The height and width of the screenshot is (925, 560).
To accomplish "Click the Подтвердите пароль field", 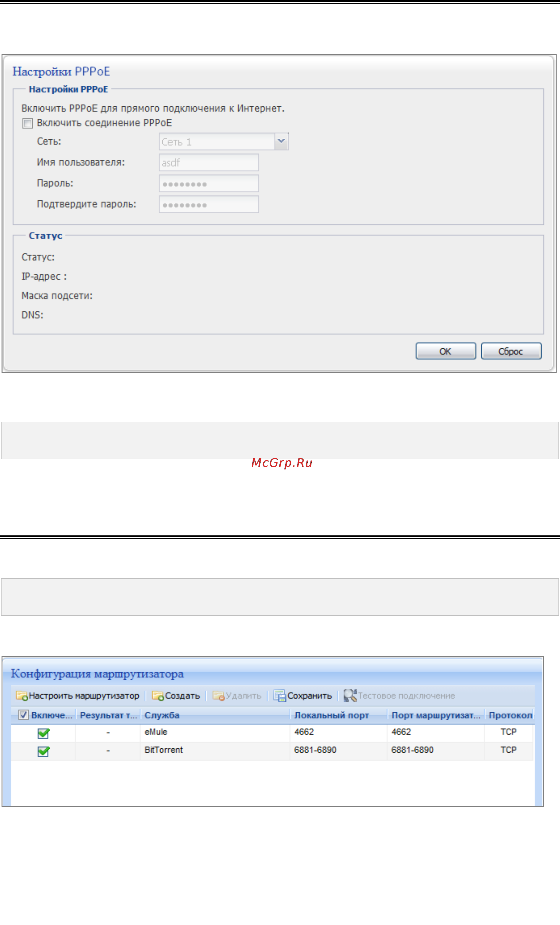I will [x=209, y=204].
